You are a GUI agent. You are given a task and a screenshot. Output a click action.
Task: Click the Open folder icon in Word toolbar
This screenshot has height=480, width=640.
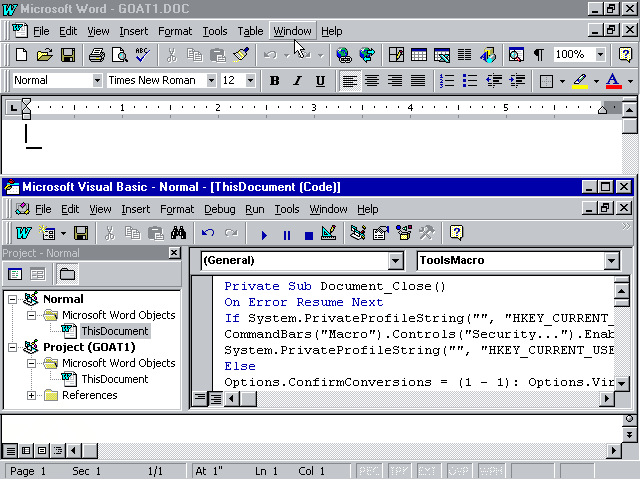44,54
